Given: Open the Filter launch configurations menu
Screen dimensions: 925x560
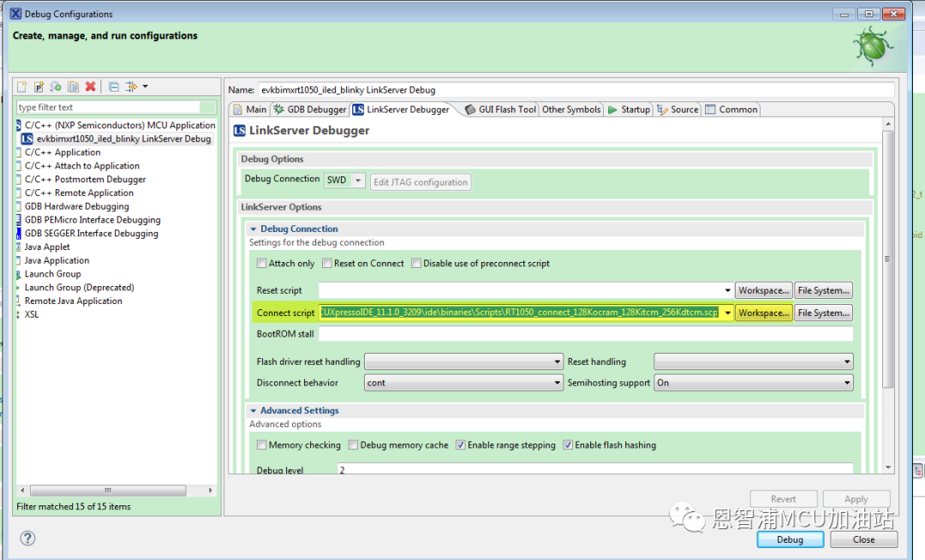Looking at the screenshot, I should tap(137, 86).
